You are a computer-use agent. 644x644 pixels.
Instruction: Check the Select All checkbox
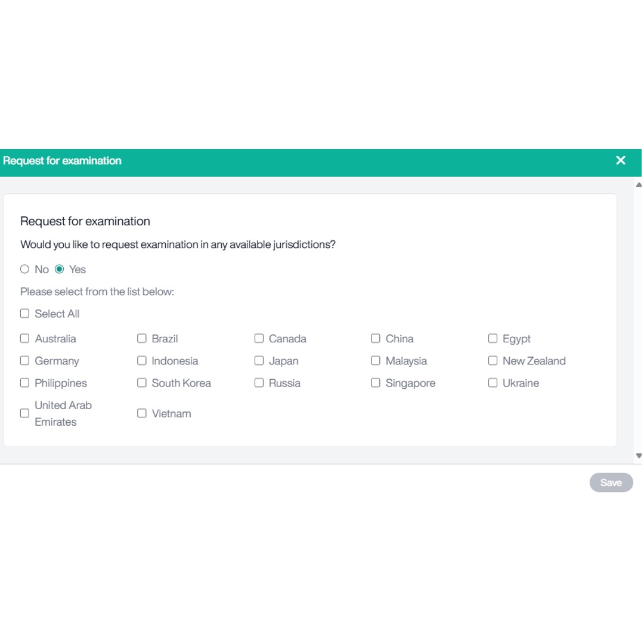[x=24, y=314]
